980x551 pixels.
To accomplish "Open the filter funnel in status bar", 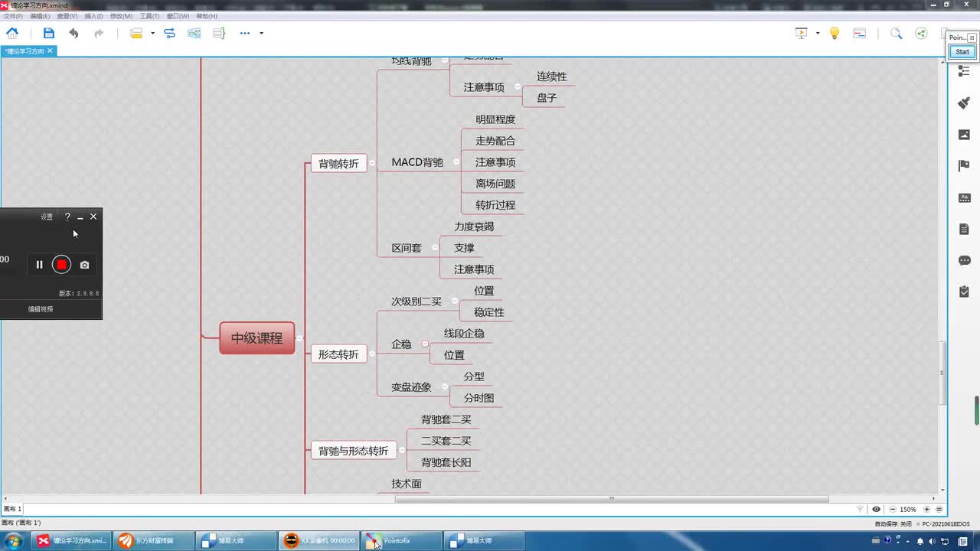I will point(859,509).
